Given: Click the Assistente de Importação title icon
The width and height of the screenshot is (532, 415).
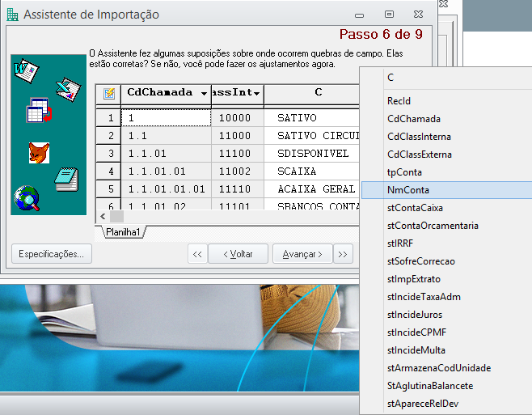Looking at the screenshot, I should click(x=13, y=15).
